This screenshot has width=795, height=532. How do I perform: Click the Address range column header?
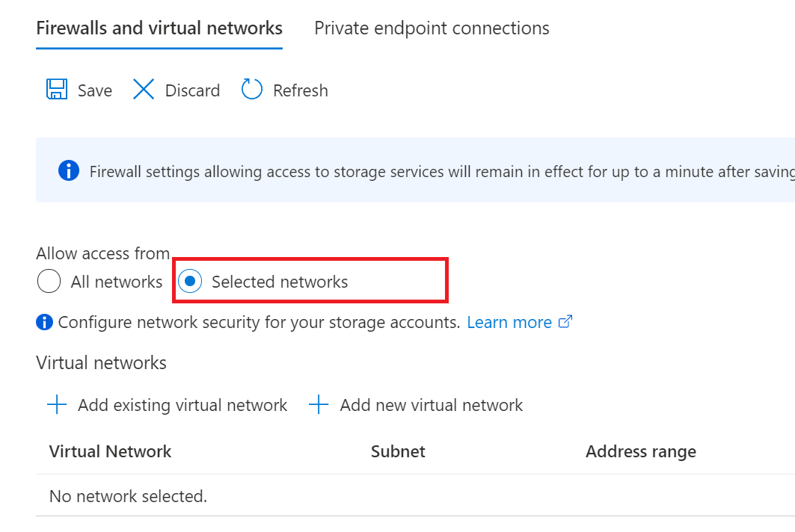[x=640, y=451]
